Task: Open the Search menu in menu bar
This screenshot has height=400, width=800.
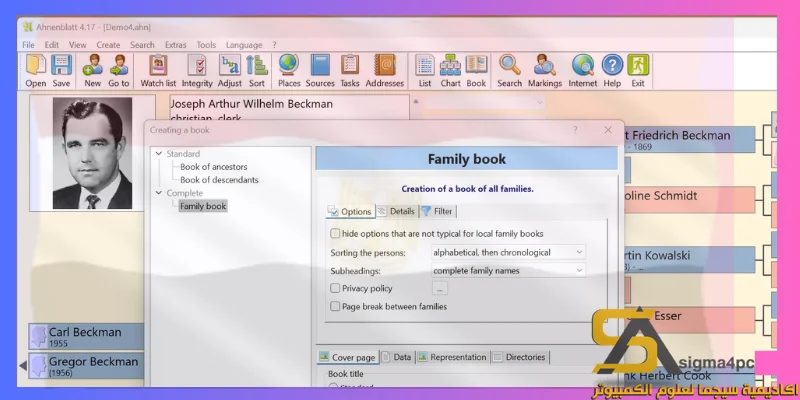Action: point(142,45)
